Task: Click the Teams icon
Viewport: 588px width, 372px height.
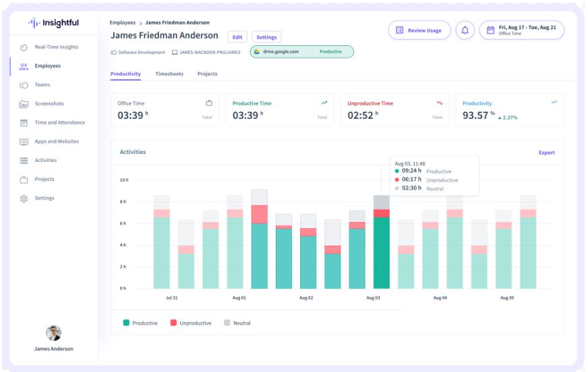Action: (24, 85)
